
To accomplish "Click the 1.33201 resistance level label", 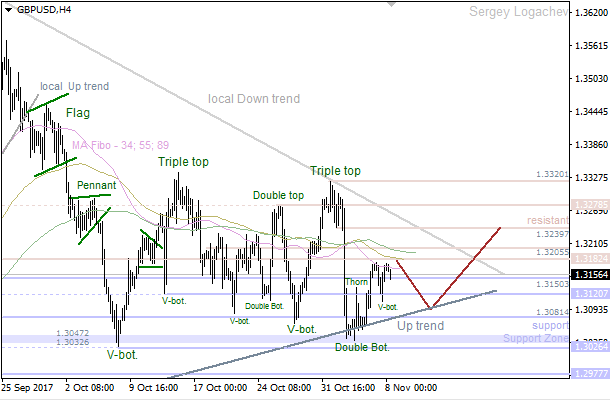I will tap(551, 174).
